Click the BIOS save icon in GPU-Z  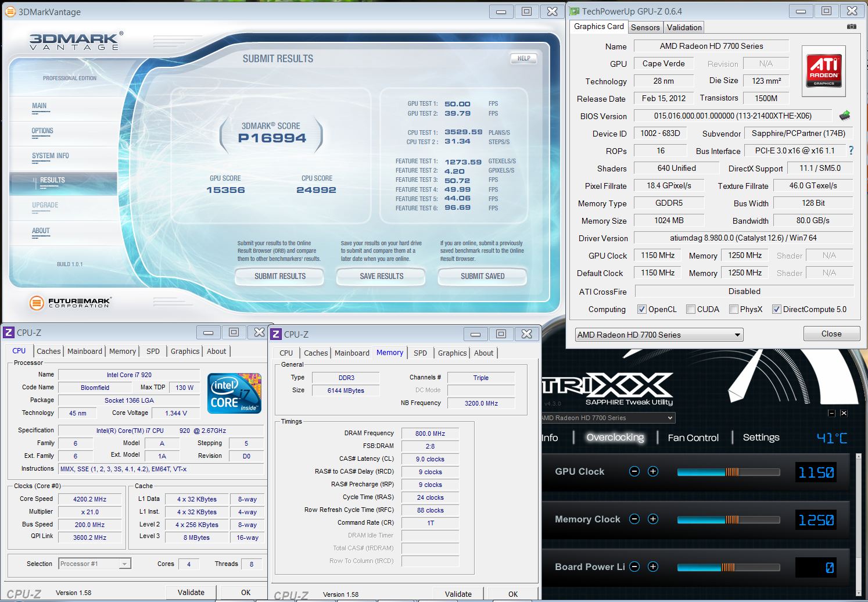845,116
